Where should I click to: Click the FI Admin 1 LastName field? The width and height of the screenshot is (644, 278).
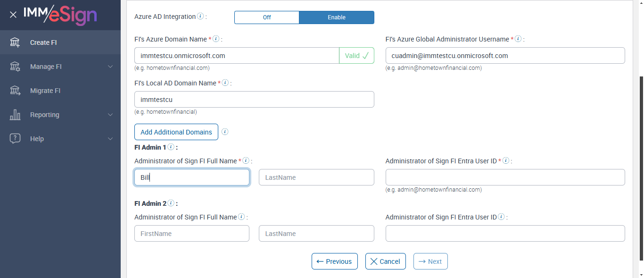coord(316,177)
